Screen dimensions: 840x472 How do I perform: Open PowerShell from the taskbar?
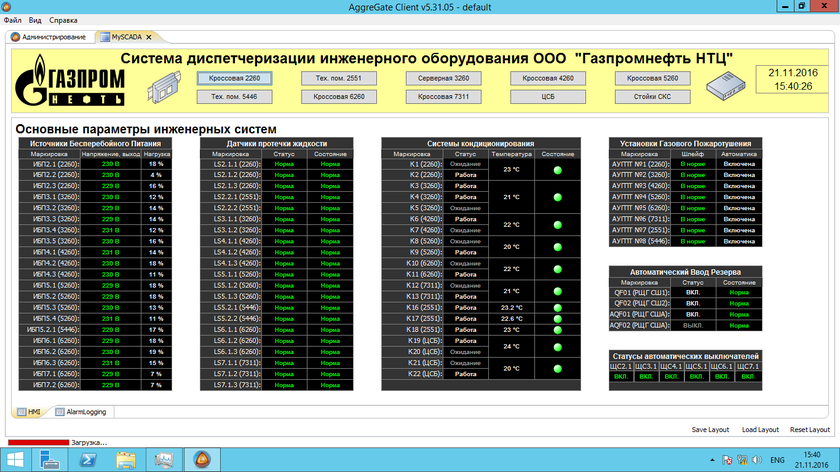88,459
